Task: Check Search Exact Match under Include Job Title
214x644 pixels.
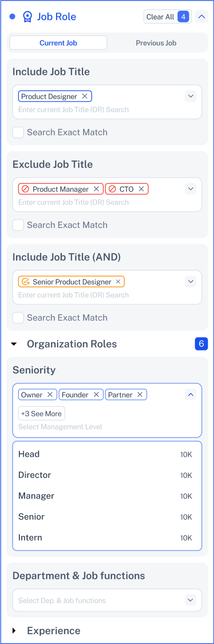Action: pyautogui.click(x=18, y=132)
